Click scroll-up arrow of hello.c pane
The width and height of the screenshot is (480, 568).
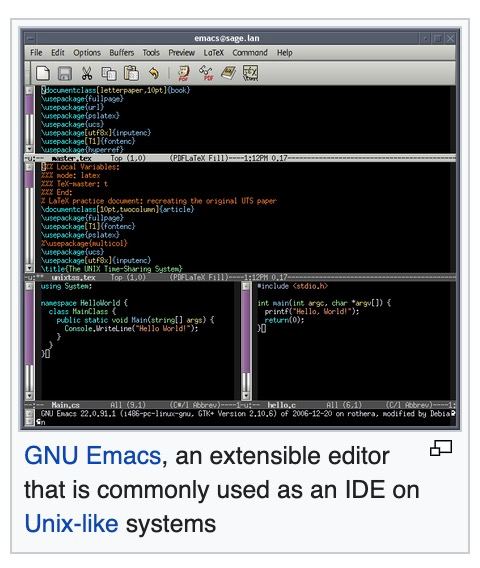pos(246,286)
